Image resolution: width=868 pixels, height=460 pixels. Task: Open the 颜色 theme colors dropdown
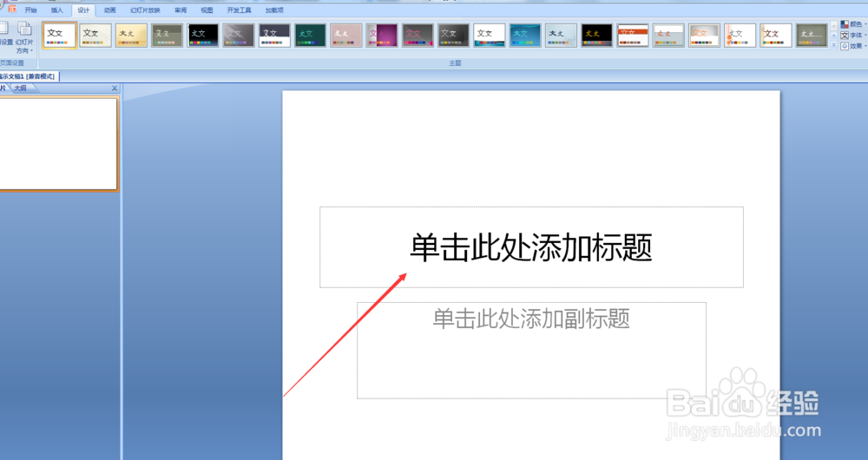coord(853,24)
